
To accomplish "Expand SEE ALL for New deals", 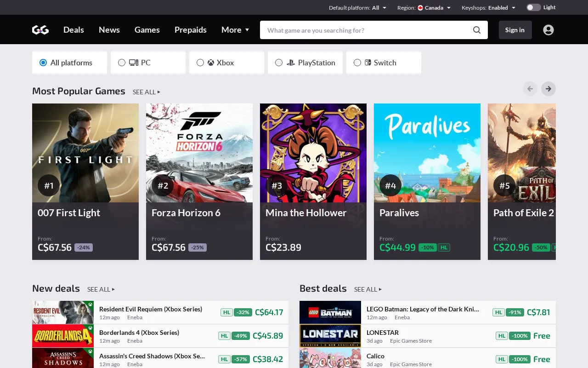I will point(101,289).
